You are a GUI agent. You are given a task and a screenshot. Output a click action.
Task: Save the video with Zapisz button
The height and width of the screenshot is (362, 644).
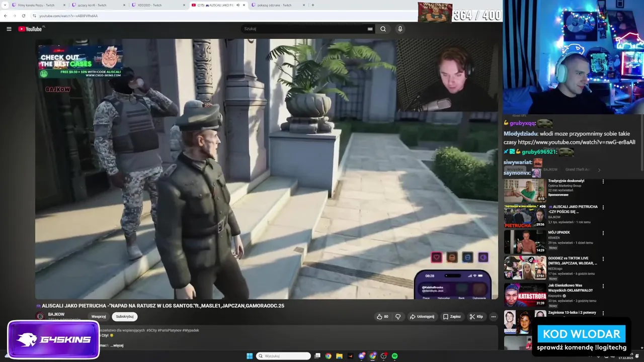pos(452,317)
